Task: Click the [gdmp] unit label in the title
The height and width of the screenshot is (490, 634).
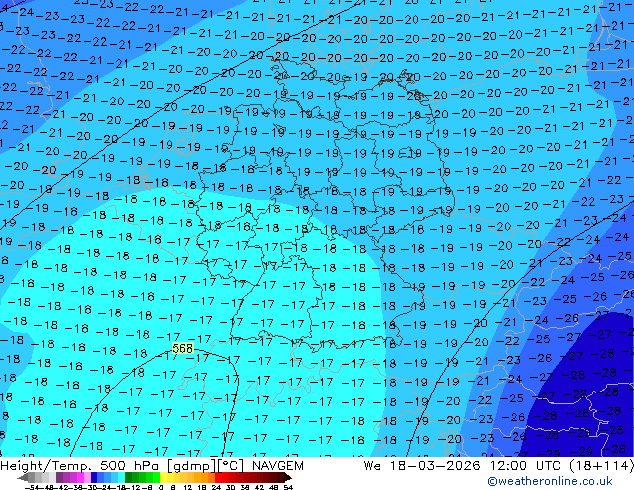Action: pos(189,466)
